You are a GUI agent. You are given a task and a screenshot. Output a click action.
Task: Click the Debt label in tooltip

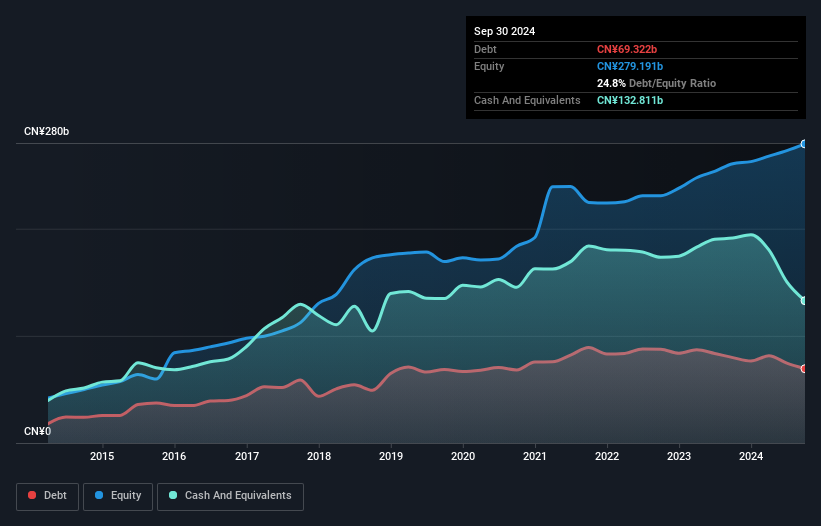pyautogui.click(x=485, y=49)
